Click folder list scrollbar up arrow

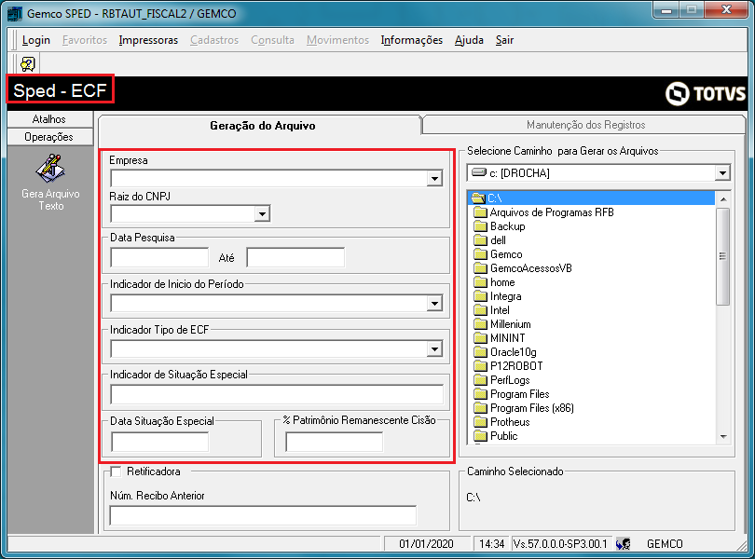(722, 198)
